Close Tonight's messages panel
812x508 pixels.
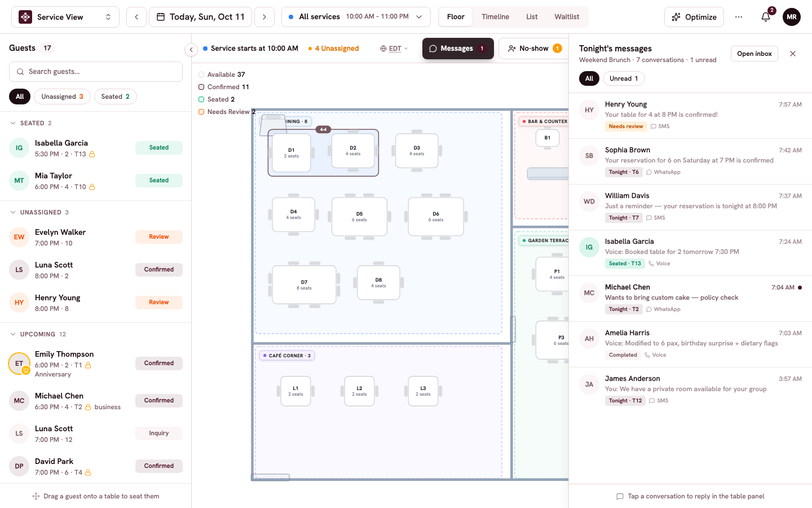pos(793,54)
